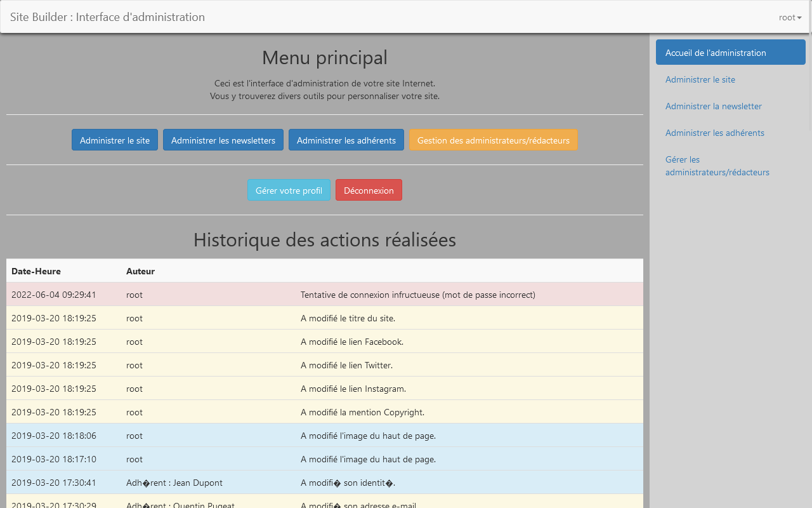
Task: Click the 'Date-Heure' column header
Action: click(36, 271)
